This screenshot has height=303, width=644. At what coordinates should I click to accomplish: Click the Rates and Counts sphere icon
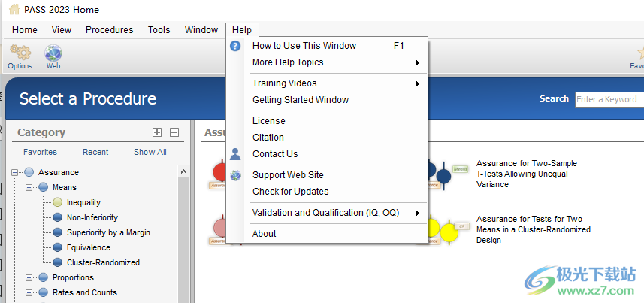[x=43, y=292]
